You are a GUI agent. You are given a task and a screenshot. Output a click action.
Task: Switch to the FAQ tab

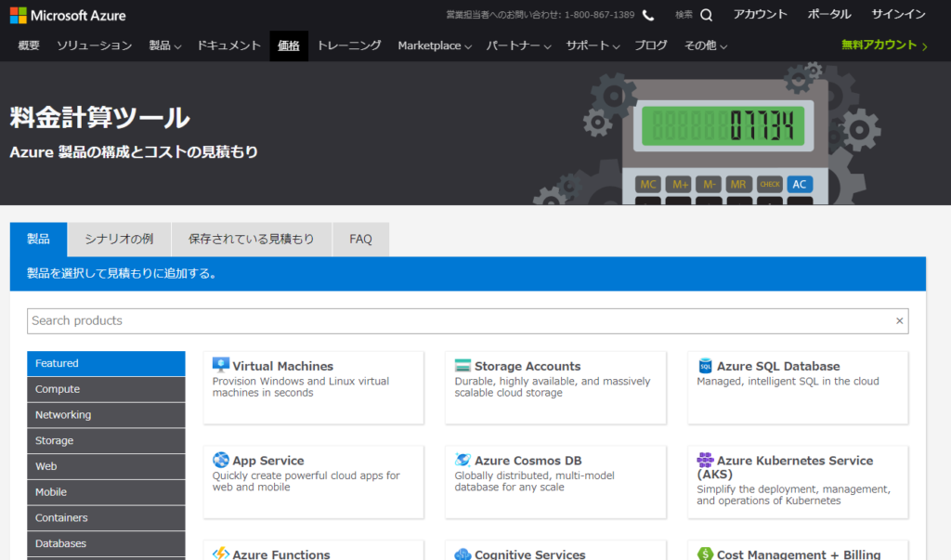360,239
